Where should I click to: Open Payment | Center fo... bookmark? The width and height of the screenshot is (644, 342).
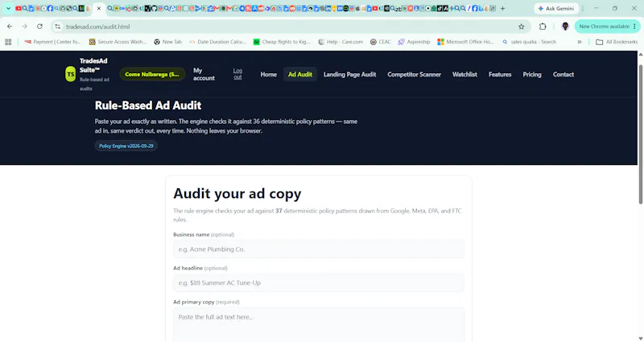pyautogui.click(x=52, y=42)
